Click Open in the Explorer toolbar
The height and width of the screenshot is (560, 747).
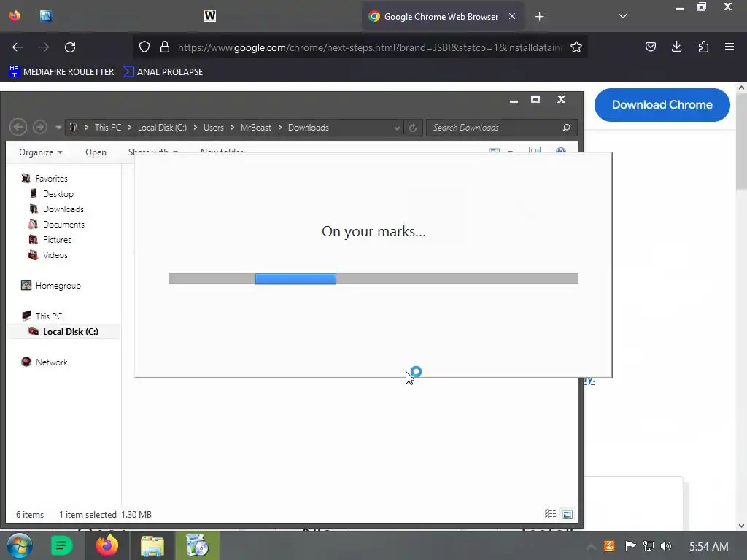click(96, 152)
